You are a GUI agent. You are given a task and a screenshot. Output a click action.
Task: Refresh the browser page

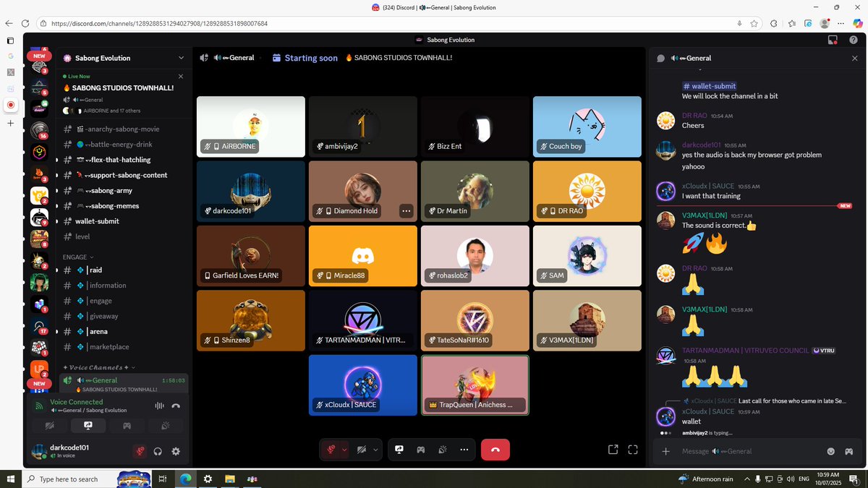click(24, 23)
